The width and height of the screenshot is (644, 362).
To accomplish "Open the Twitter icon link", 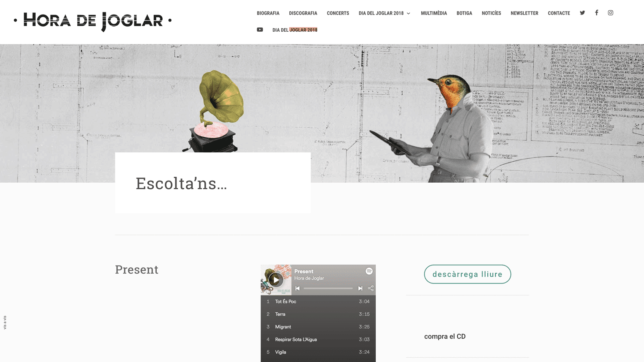I will tap(582, 13).
